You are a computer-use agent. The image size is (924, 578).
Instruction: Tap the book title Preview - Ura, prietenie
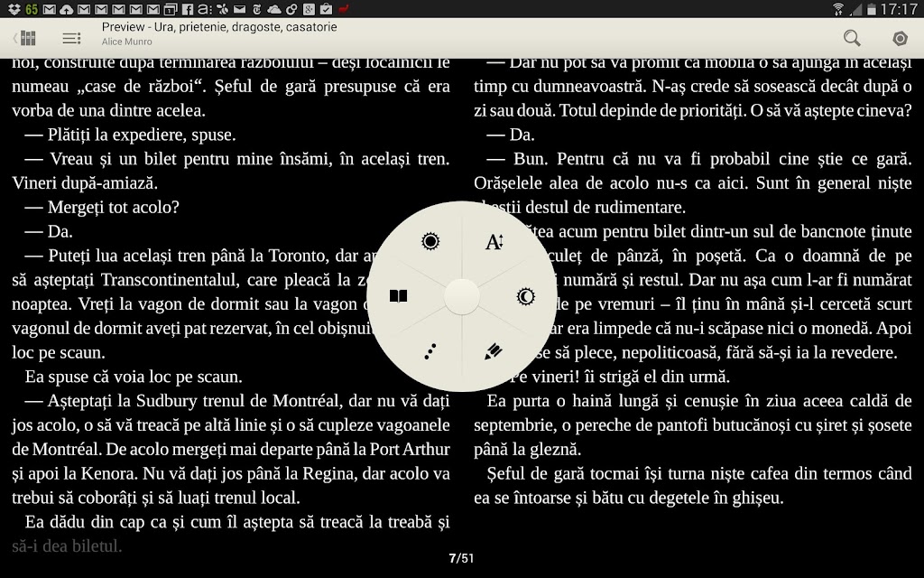219,26
